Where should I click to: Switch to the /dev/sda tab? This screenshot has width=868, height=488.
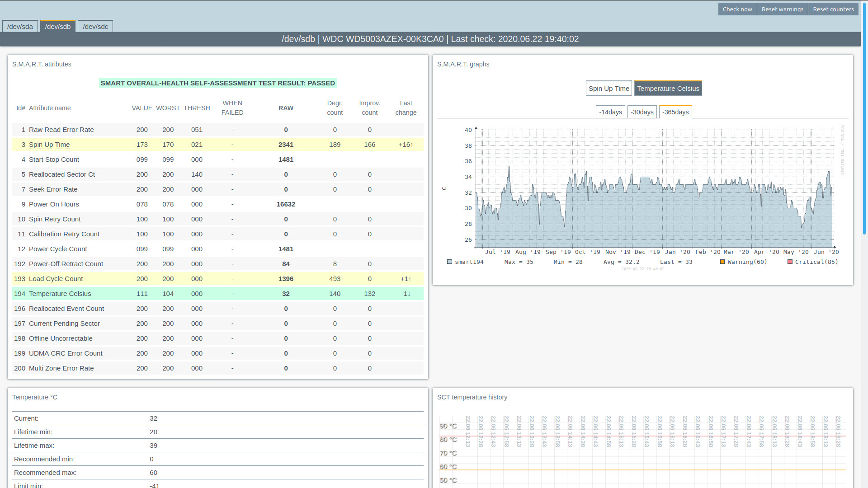pyautogui.click(x=20, y=27)
